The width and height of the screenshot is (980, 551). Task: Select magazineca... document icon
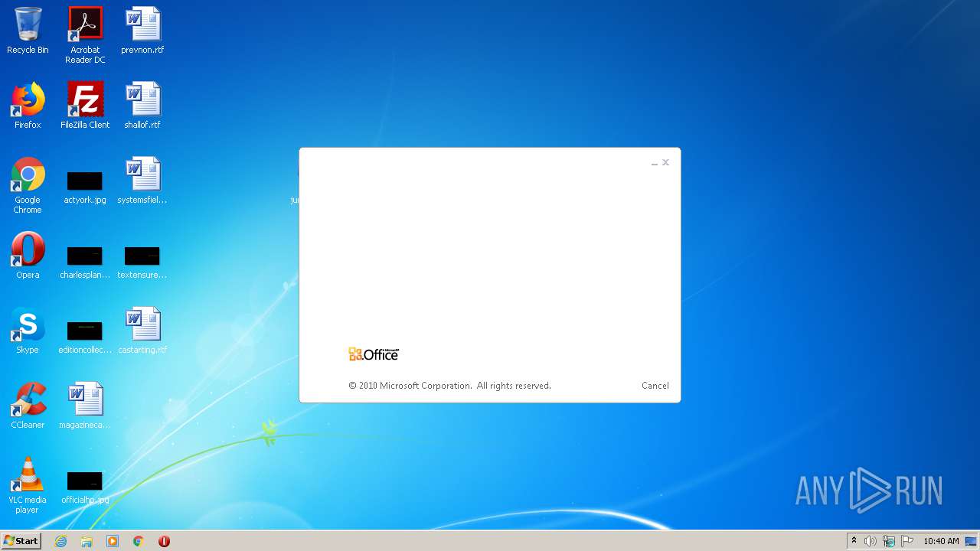point(85,406)
